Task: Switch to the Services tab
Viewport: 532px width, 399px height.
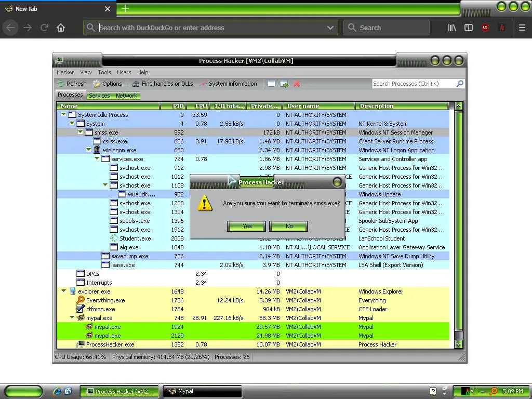Action: pos(99,96)
